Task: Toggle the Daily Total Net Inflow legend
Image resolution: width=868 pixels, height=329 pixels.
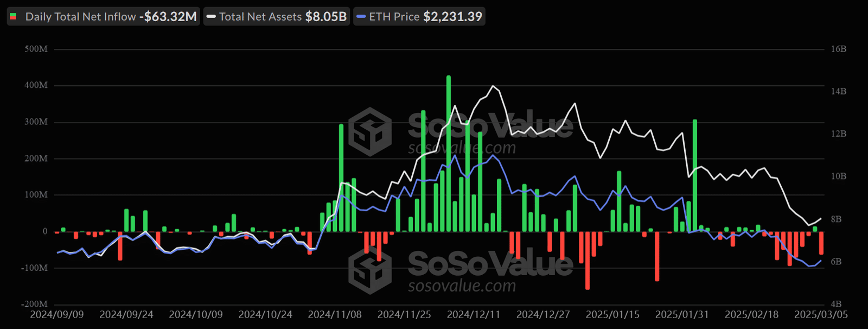Action: click(x=80, y=17)
